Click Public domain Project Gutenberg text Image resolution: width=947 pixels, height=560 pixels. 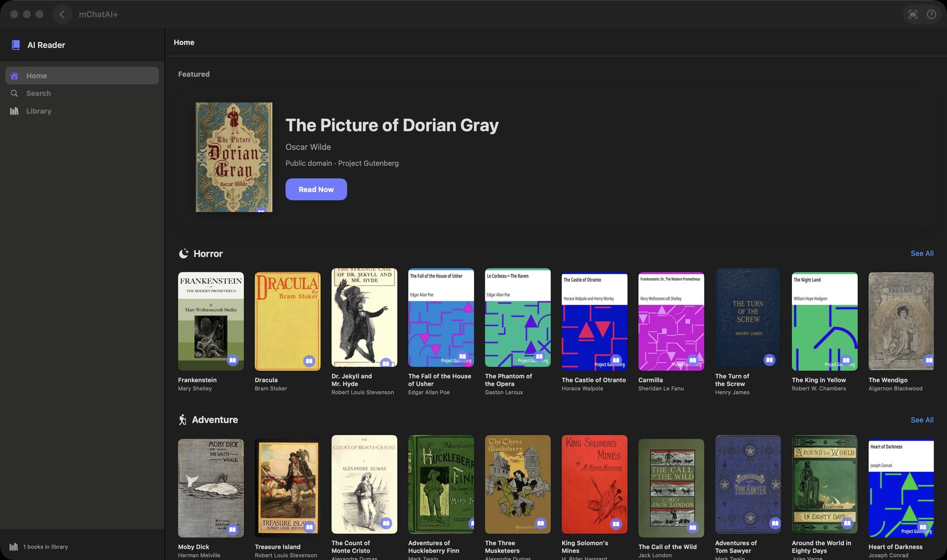(x=342, y=163)
